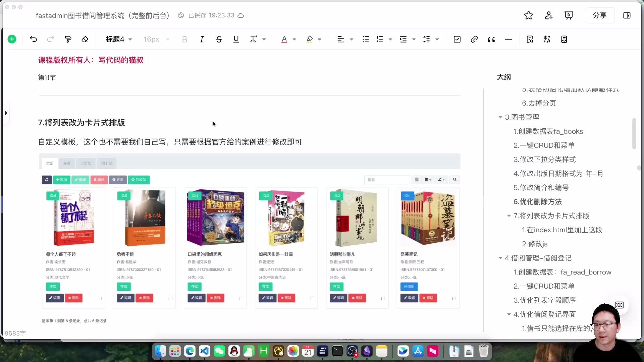Select the format painter tool
The height and width of the screenshot is (362, 644).
pyautogui.click(x=68, y=39)
